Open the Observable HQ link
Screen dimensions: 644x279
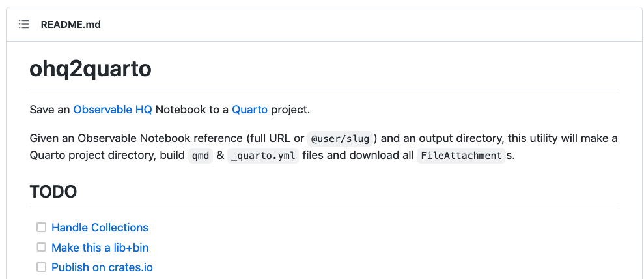tap(113, 110)
